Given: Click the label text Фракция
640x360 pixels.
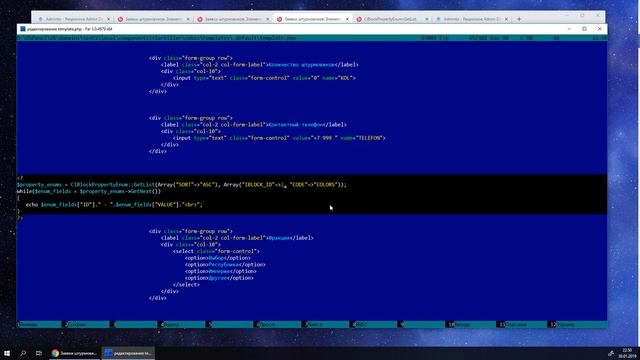Looking at the screenshot, I should 279,238.
